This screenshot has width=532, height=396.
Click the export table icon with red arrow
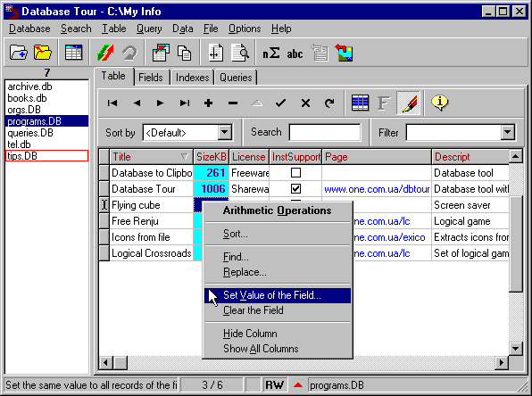pos(161,53)
